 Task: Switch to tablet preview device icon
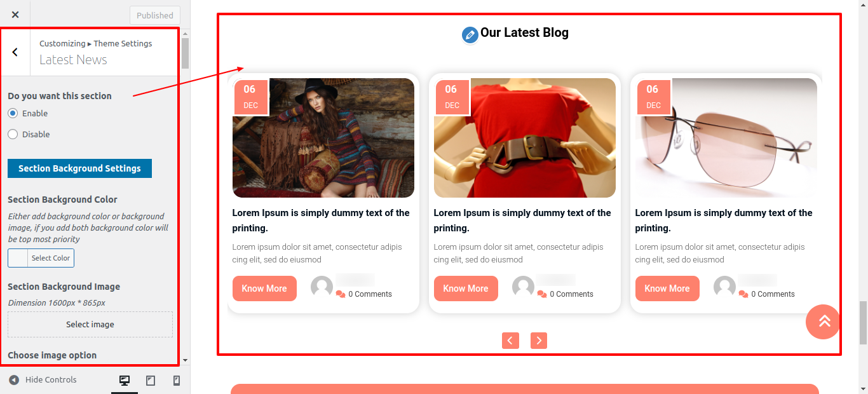[151, 381]
